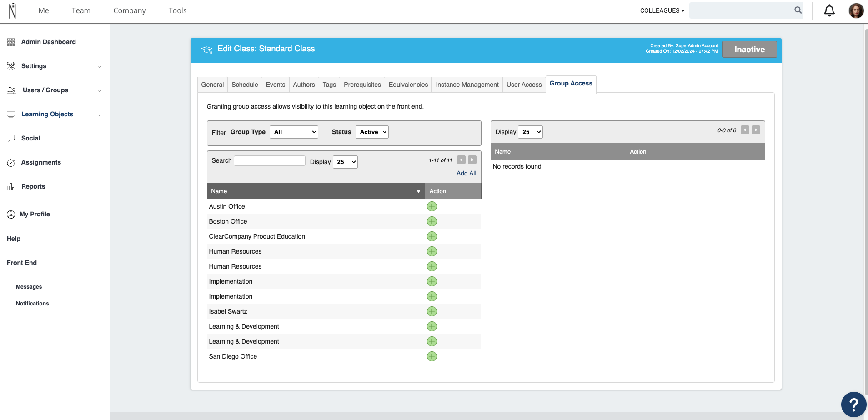Expand the Social sidebar chevron
The width and height of the screenshot is (868, 420).
100,139
